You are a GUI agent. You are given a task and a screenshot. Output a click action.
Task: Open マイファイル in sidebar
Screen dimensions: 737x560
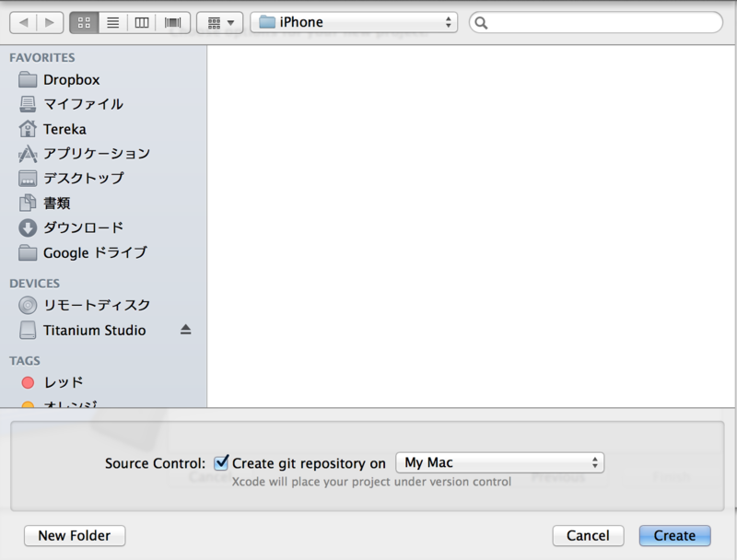point(83,104)
